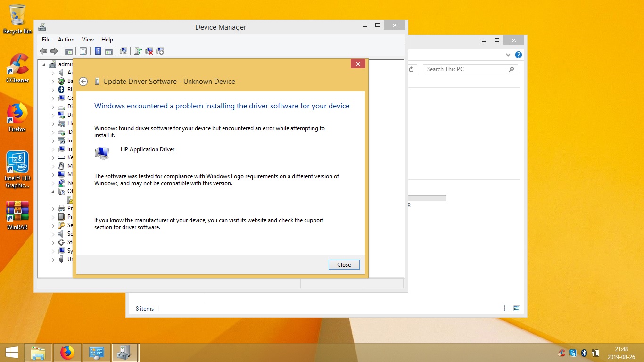This screenshot has width=644, height=362.
Task: Click Scan for hardware changes toolbar icon
Action: click(124, 51)
